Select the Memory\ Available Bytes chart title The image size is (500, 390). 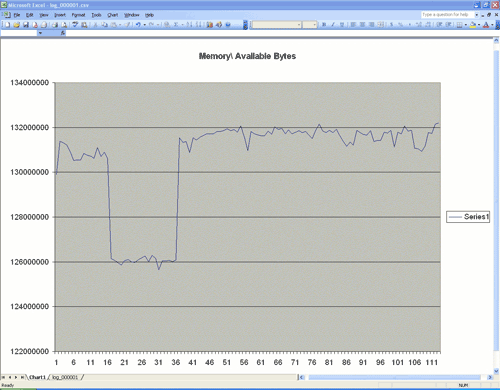coord(247,56)
